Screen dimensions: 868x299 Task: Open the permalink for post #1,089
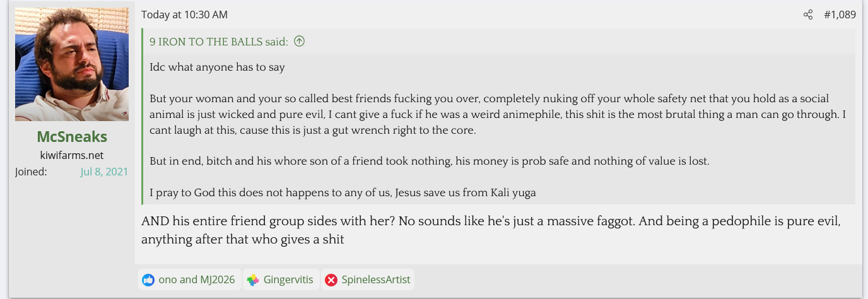click(840, 15)
